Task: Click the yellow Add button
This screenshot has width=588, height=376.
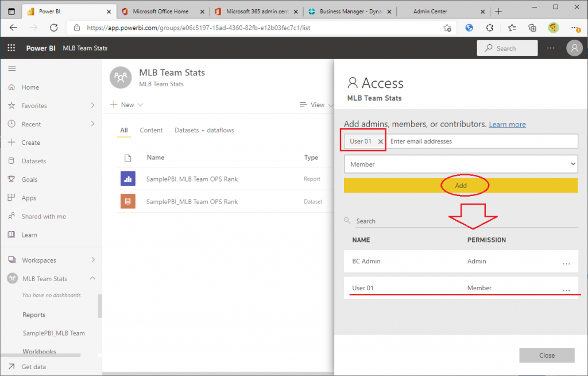Action: coord(461,186)
